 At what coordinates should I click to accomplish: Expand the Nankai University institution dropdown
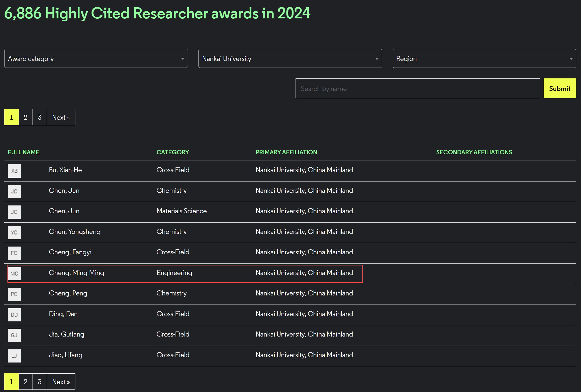click(x=290, y=58)
